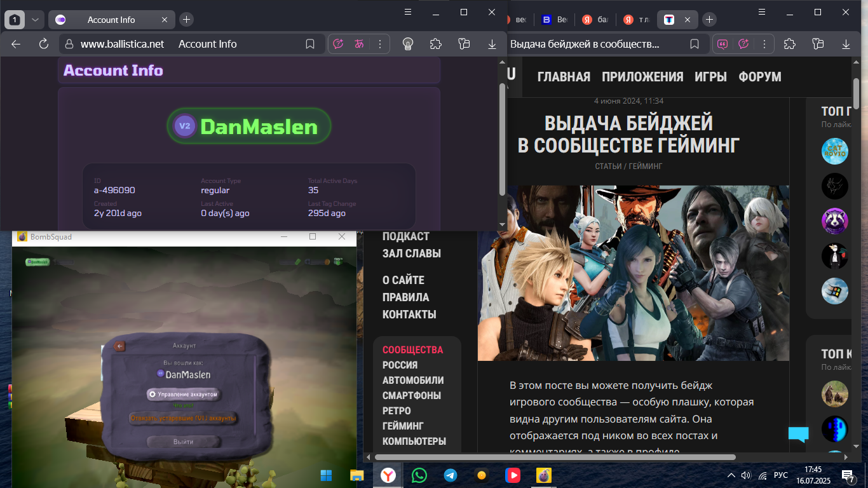Open downloads in the right browser window

(846, 44)
